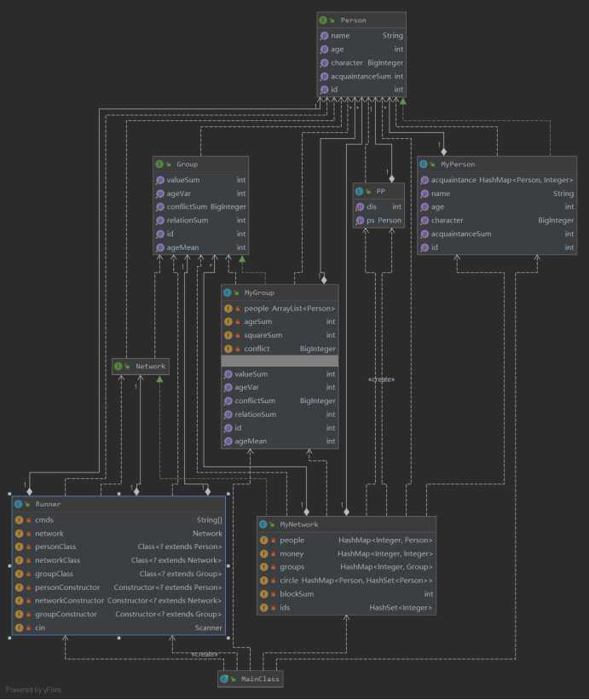Click the Powered by yFiles text
Image resolution: width=589 pixels, height=700 pixels.
tap(34, 690)
